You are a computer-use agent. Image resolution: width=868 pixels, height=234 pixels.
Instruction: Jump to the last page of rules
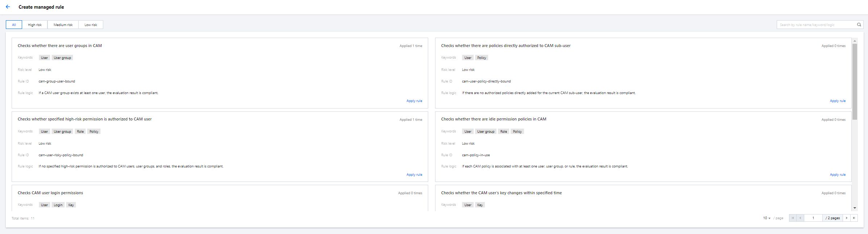coord(854,218)
